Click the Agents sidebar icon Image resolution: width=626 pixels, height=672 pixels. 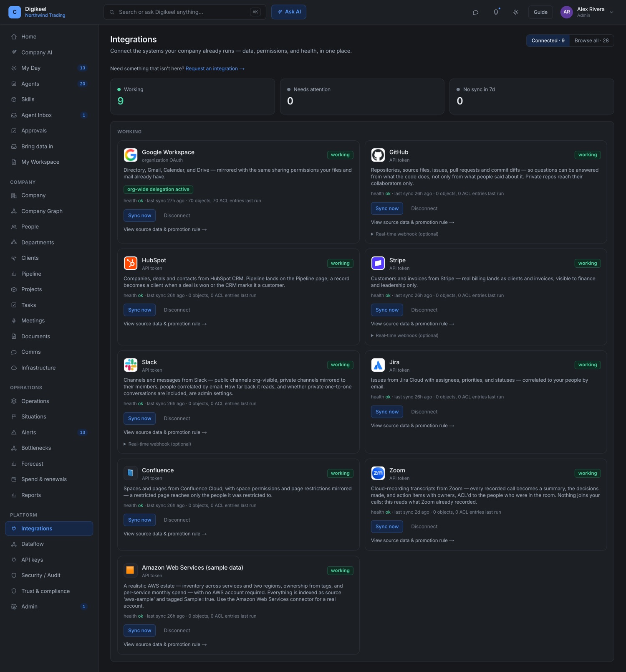(x=14, y=84)
